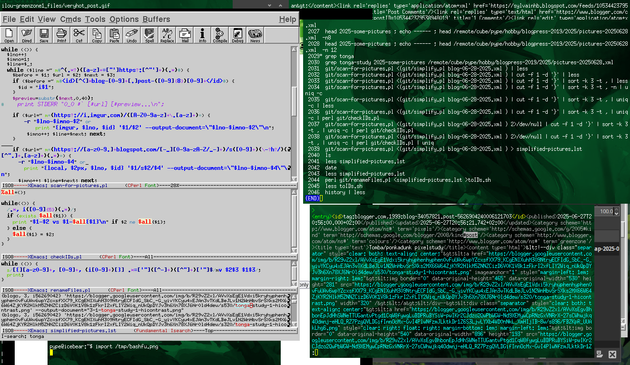This screenshot has height=365, width=630.
Task: Click the Info toolbar icon
Action: 202,35
